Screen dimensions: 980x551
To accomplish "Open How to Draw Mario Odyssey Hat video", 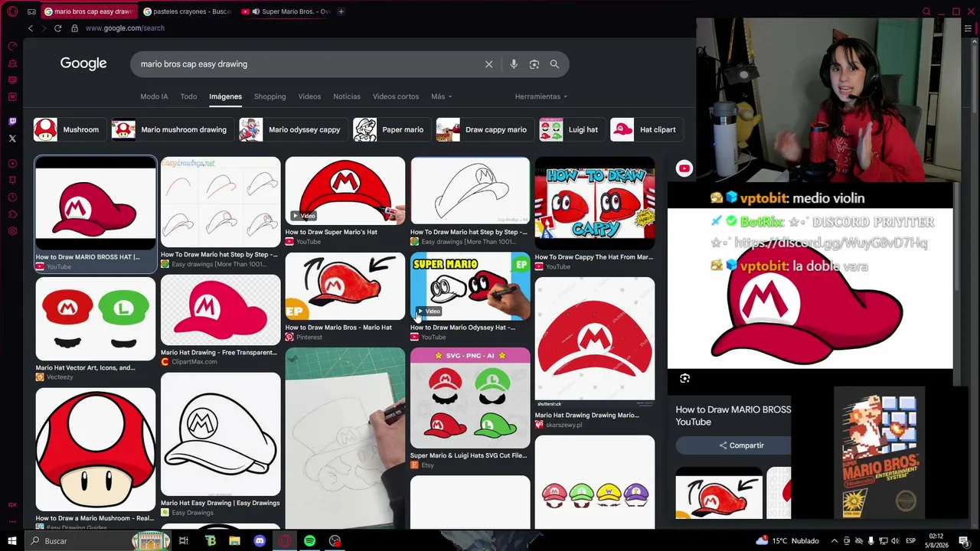I will tap(470, 286).
